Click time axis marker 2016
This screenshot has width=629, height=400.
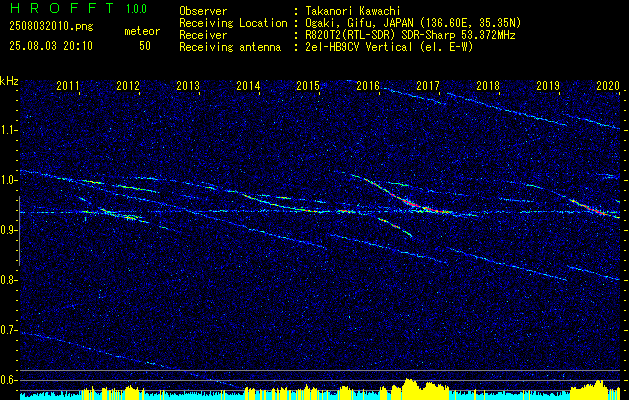point(368,85)
